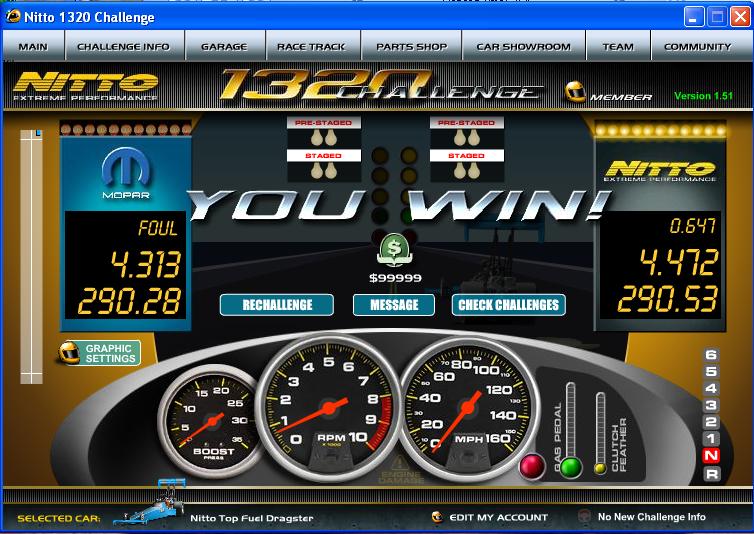
Task: Click the RPM tachometer gauge
Action: tap(328, 408)
